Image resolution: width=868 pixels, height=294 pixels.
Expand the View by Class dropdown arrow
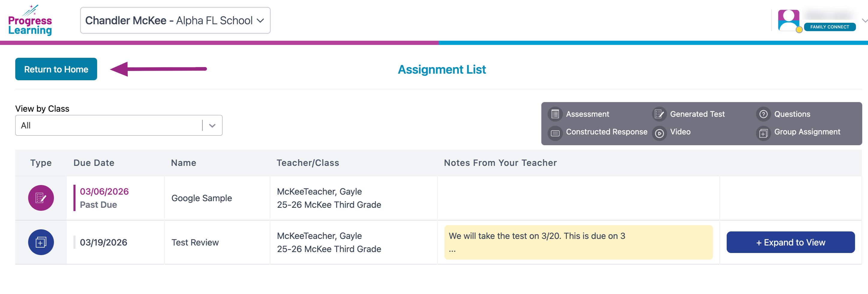(x=212, y=125)
